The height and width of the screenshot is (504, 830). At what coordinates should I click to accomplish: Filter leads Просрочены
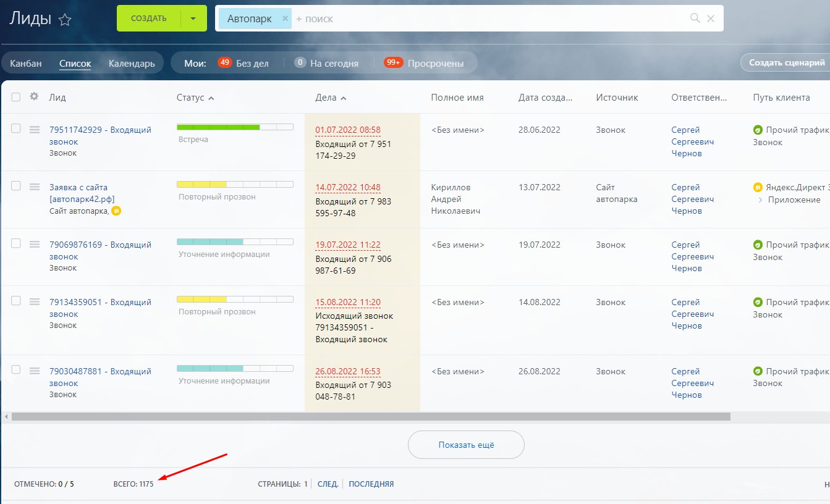click(436, 63)
